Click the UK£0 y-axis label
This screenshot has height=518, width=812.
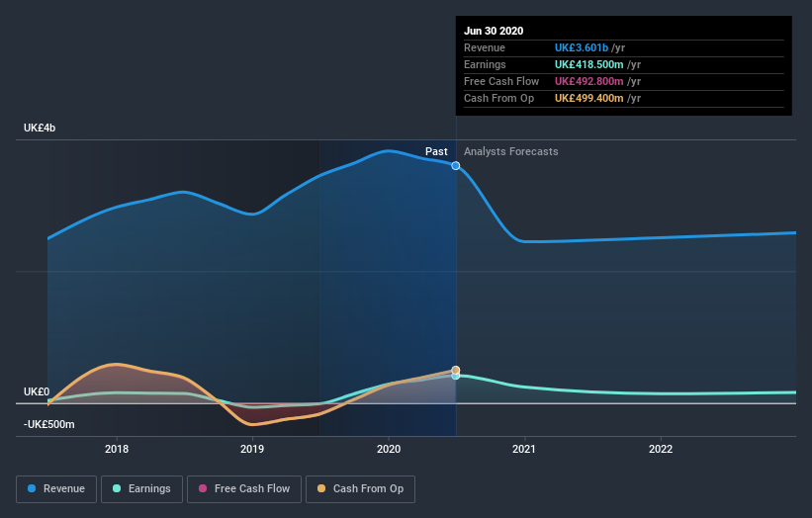[x=37, y=391]
